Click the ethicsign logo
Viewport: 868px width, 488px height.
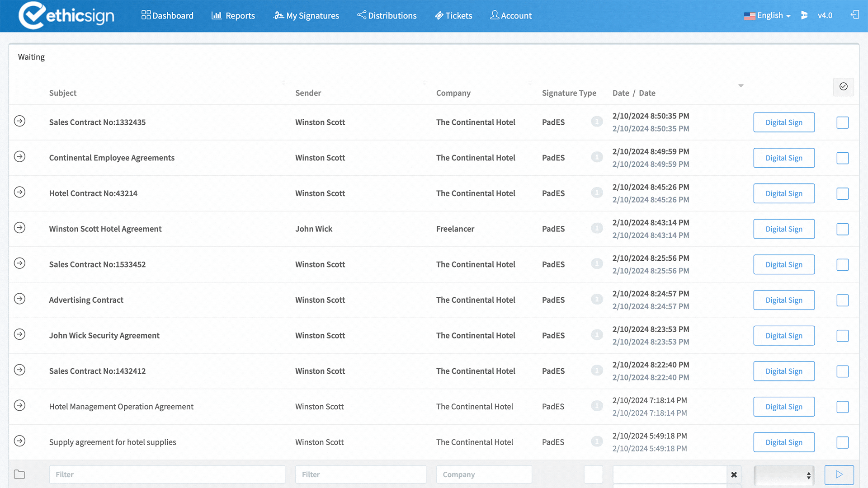point(66,15)
